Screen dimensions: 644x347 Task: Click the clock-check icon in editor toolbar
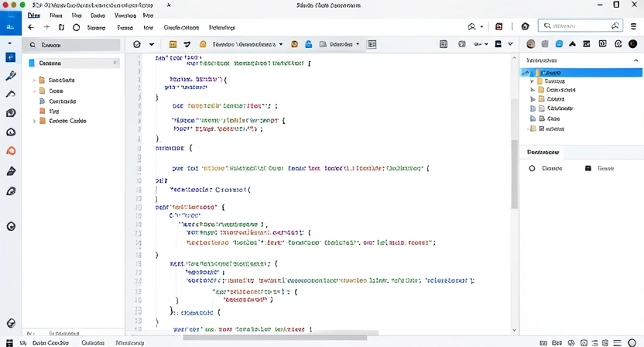[137, 44]
